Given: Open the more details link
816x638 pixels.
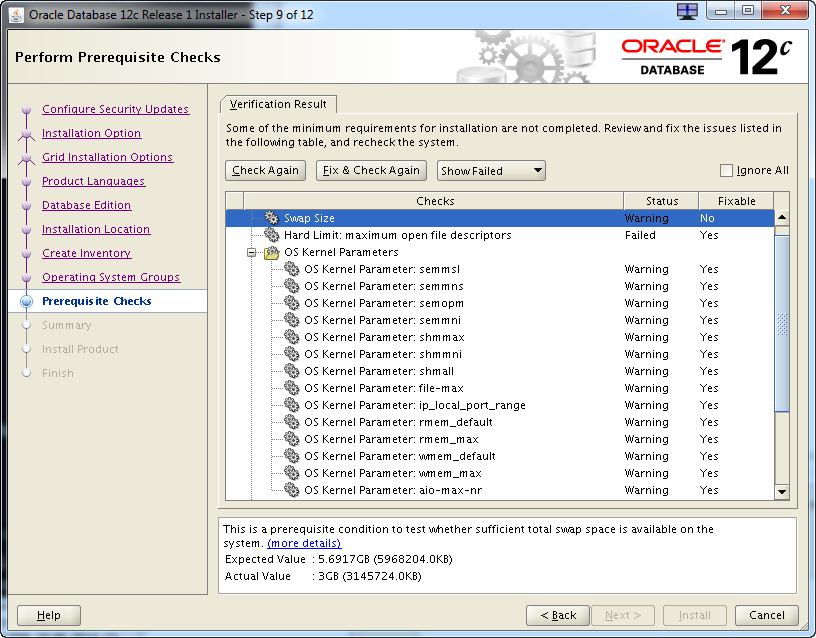Looking at the screenshot, I should tap(304, 543).
